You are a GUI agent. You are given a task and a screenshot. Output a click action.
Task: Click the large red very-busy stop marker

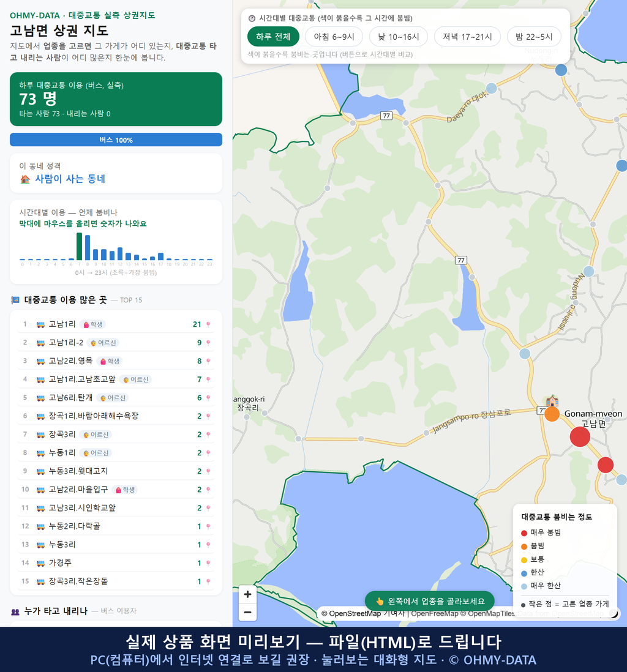580,437
